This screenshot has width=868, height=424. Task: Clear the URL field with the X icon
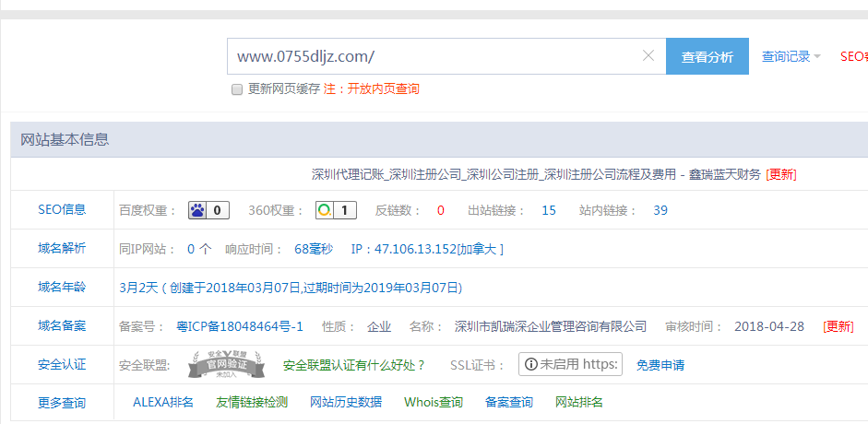click(648, 55)
